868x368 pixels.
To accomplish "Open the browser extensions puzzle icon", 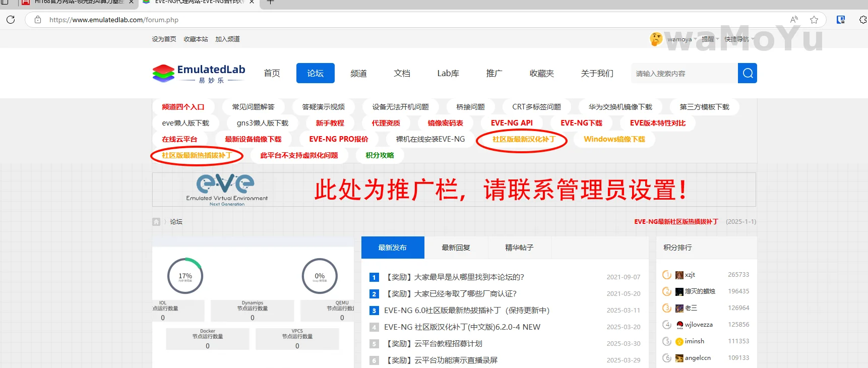I will [x=862, y=20].
